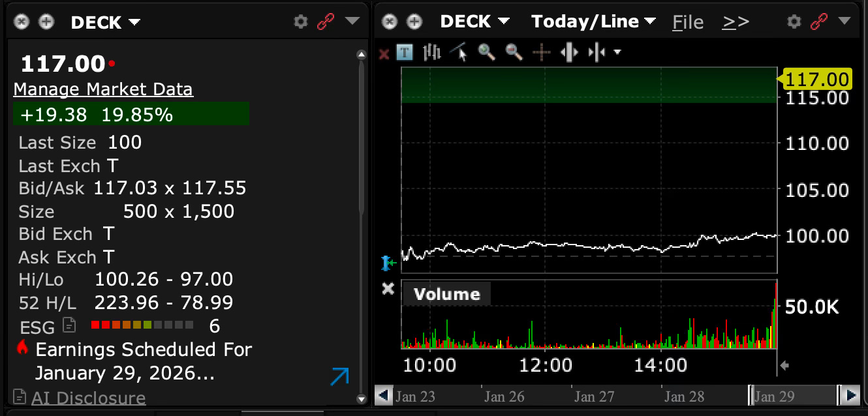Click the blue marker icon at chart left edge
The height and width of the screenshot is (416, 868).
[x=389, y=263]
